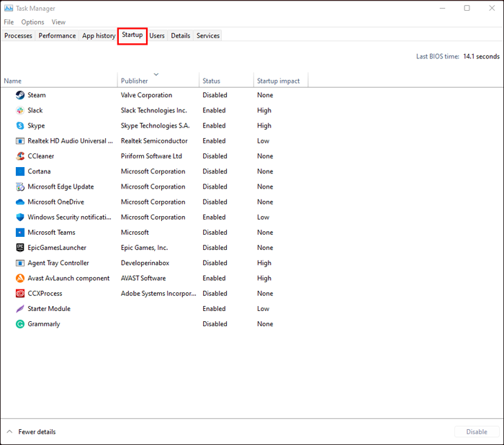Click the Microsoft OneDrive cloud icon
The width and height of the screenshot is (504, 445).
click(x=20, y=202)
